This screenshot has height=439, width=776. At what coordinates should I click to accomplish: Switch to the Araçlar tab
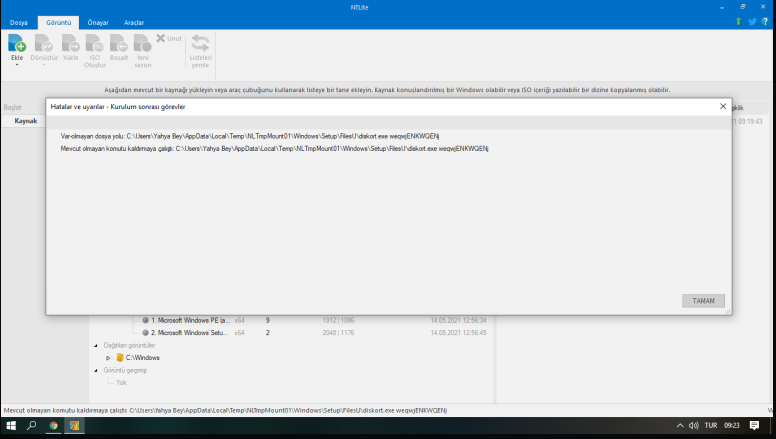coord(134,23)
